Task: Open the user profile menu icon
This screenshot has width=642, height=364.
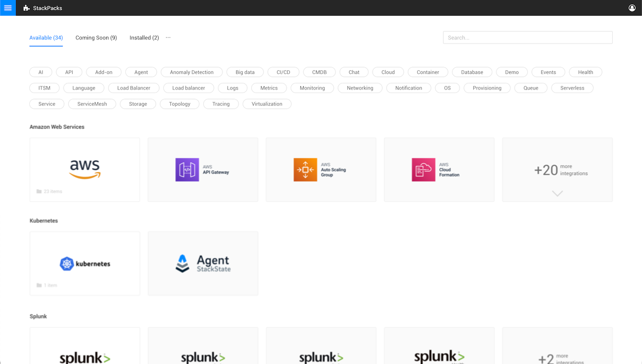Action: pos(632,8)
